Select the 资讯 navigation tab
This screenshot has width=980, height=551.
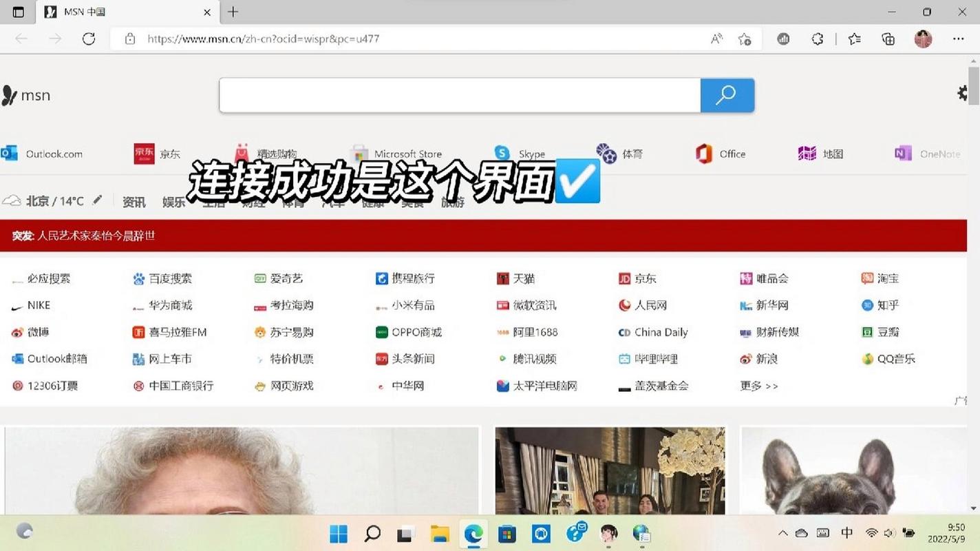coord(134,202)
